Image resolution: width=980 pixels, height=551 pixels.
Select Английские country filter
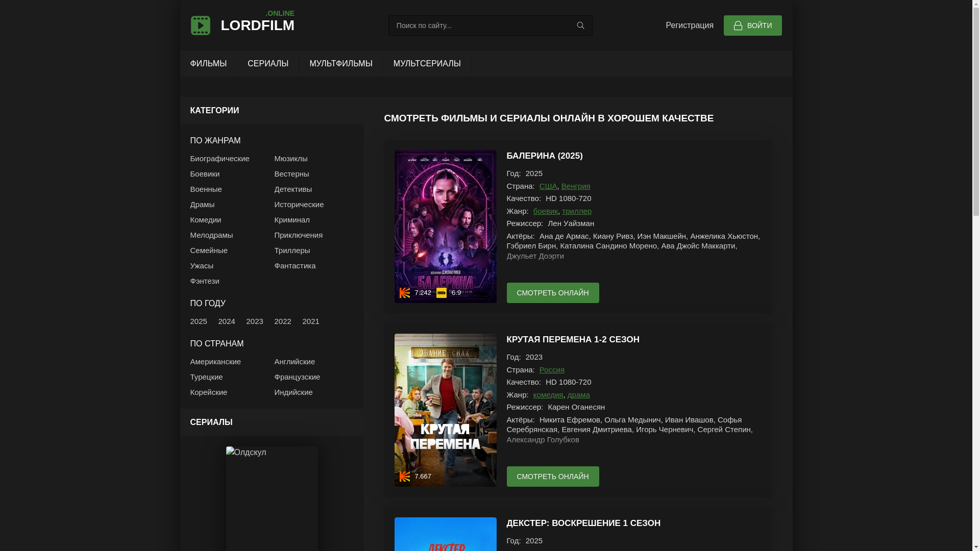click(295, 362)
